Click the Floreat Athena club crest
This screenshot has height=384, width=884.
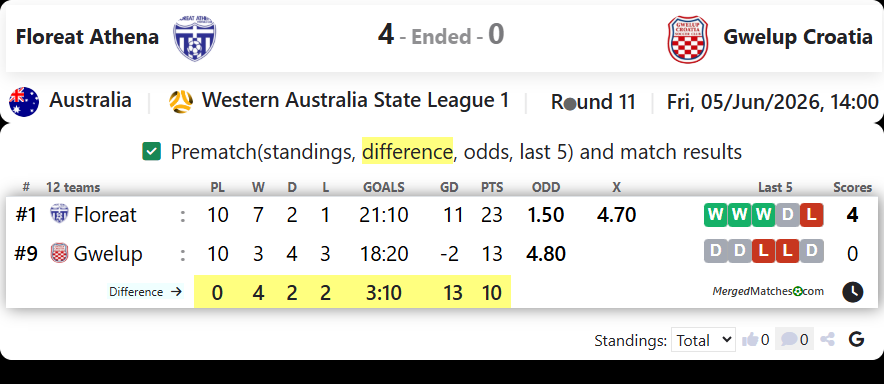click(195, 37)
